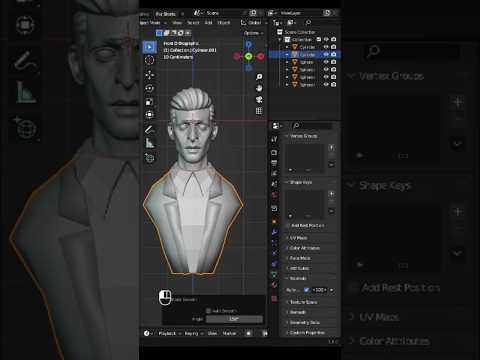Image resolution: width=480 pixels, height=360 pixels.
Task: Open the Output properties tab
Action: [x=274, y=163]
